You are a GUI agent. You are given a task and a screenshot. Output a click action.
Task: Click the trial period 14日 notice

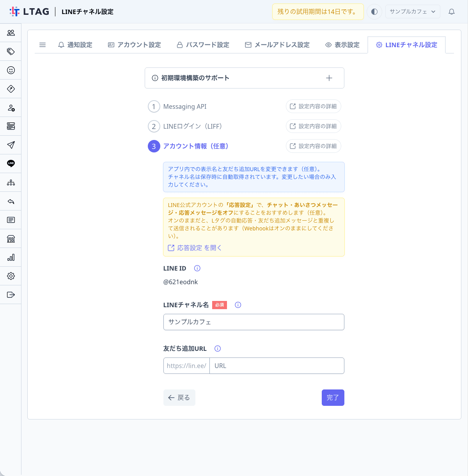(x=318, y=12)
